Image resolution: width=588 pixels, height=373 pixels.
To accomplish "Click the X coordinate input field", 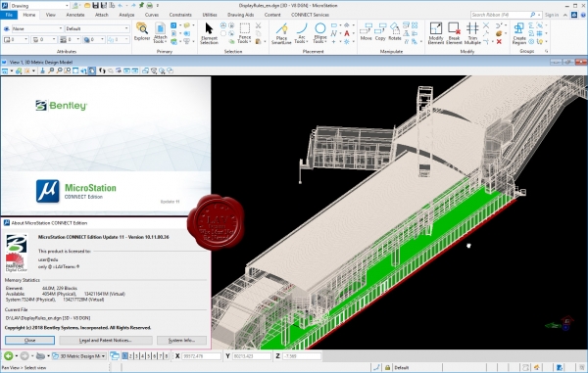I will 201,356.
